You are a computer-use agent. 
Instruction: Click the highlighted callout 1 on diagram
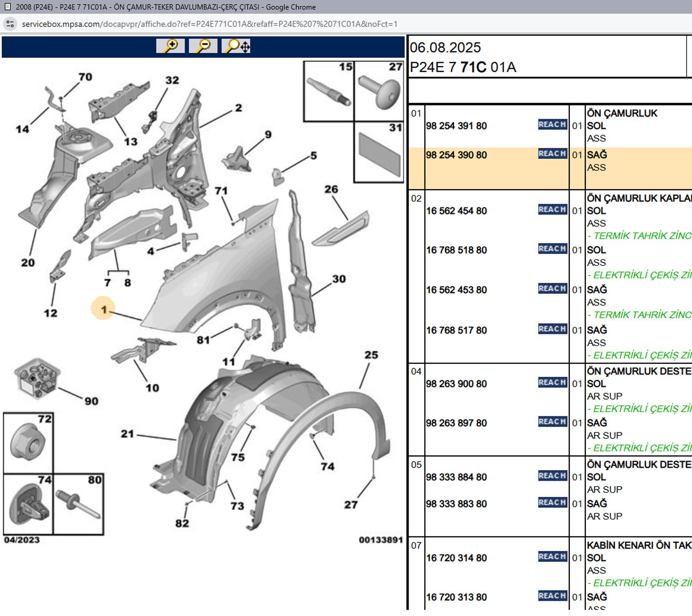click(x=103, y=309)
